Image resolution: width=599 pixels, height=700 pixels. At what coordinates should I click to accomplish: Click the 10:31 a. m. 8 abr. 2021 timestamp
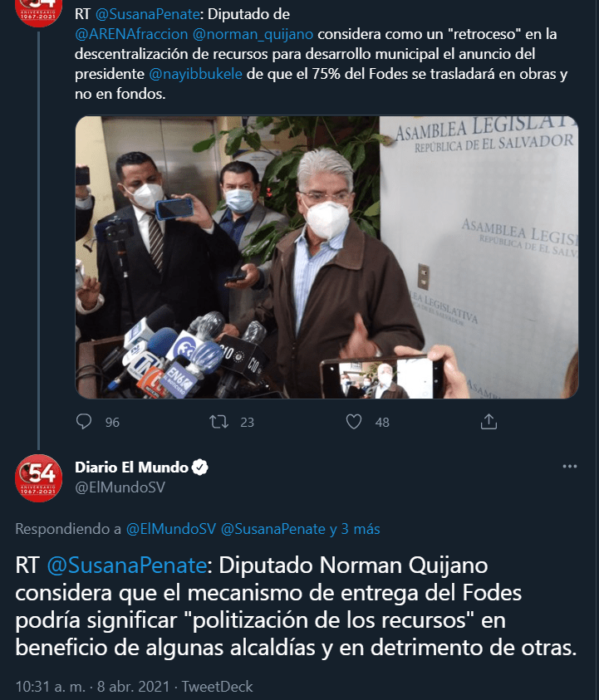click(92, 686)
